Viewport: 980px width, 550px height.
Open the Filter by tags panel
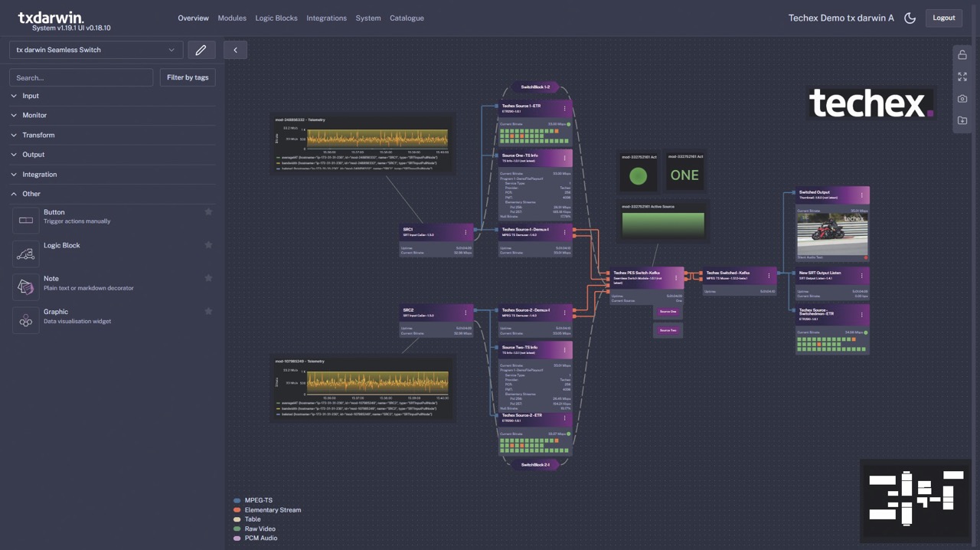coord(187,77)
